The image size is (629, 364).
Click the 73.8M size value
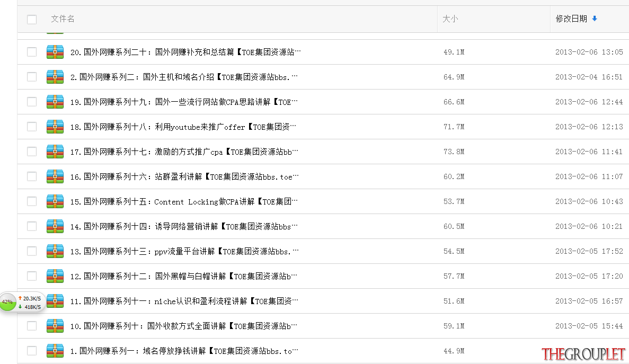click(x=454, y=152)
